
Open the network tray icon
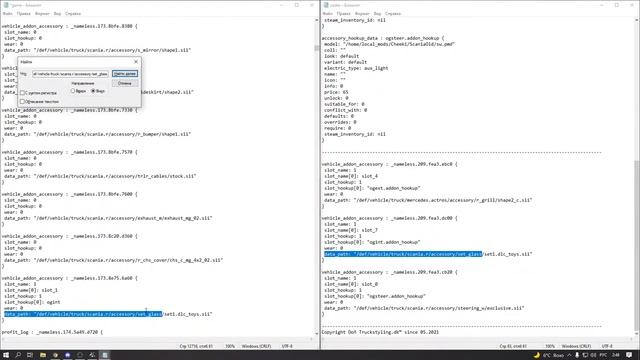(x=585, y=355)
